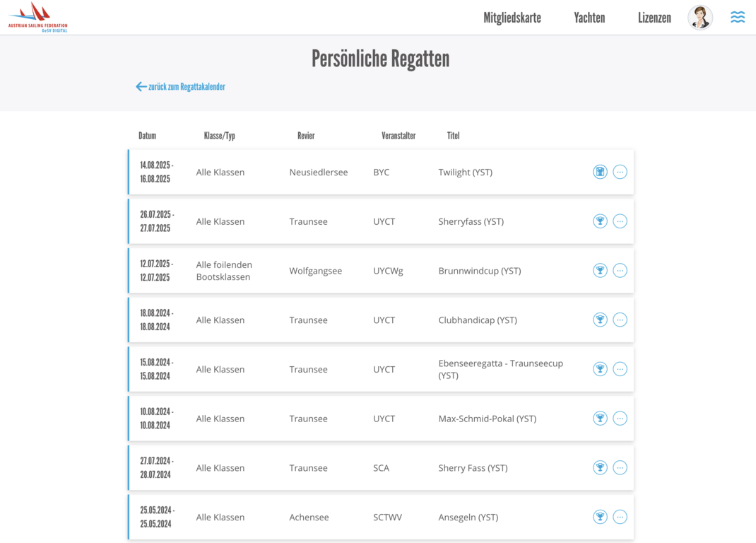Open the user profile avatar
The width and height of the screenshot is (756, 543).
[x=700, y=18]
